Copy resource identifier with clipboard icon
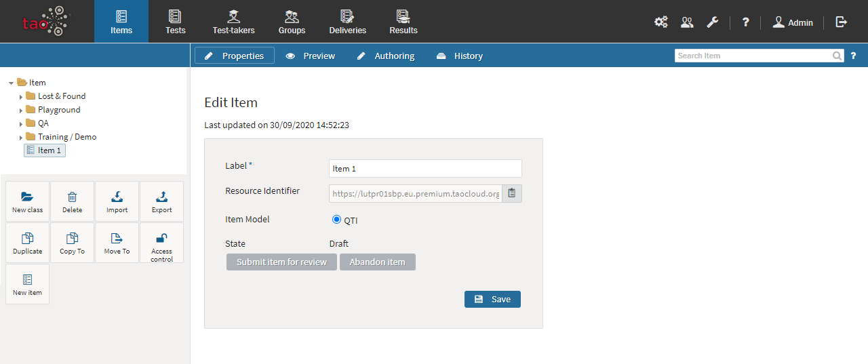The height and width of the screenshot is (364, 868). tap(512, 193)
